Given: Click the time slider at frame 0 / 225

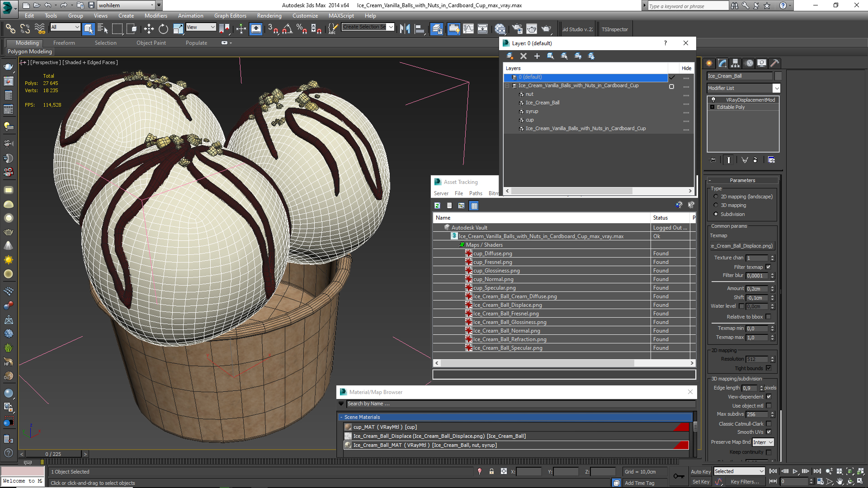Looking at the screenshot, I should [x=53, y=454].
